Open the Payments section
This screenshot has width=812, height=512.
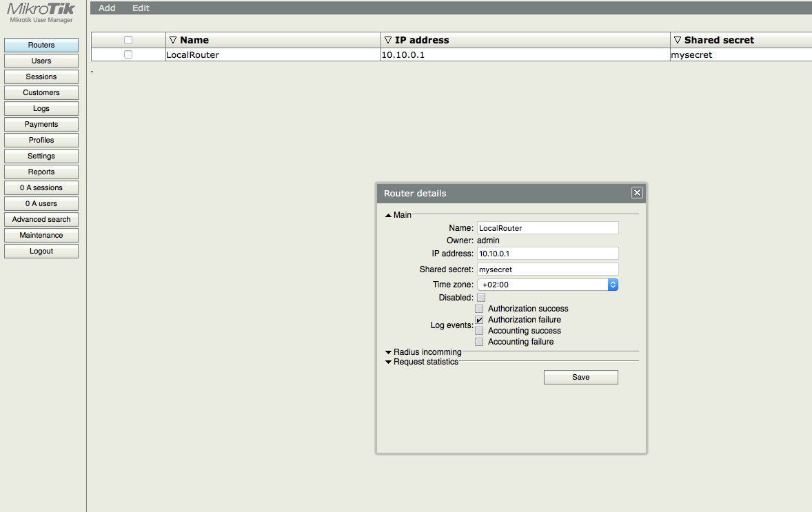(x=41, y=124)
